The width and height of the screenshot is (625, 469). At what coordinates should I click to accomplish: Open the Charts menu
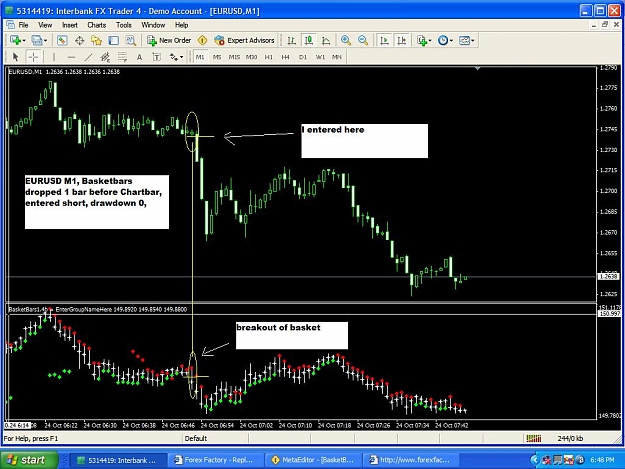click(96, 25)
